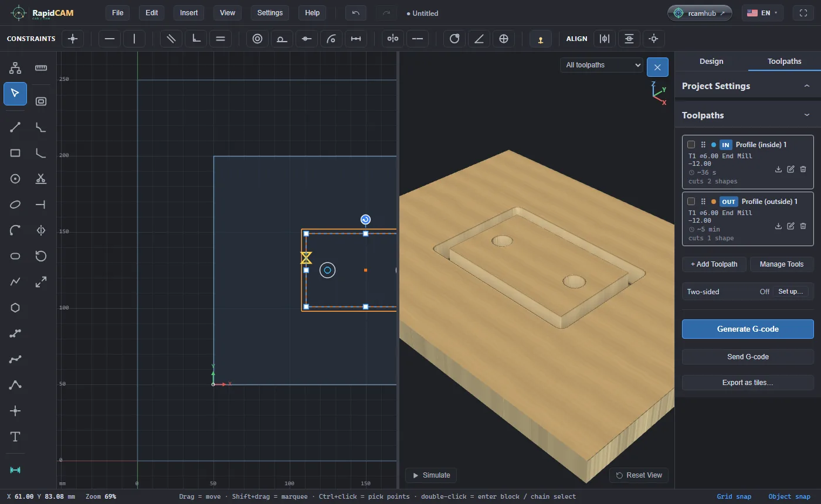Open the Insert menu

tap(189, 13)
